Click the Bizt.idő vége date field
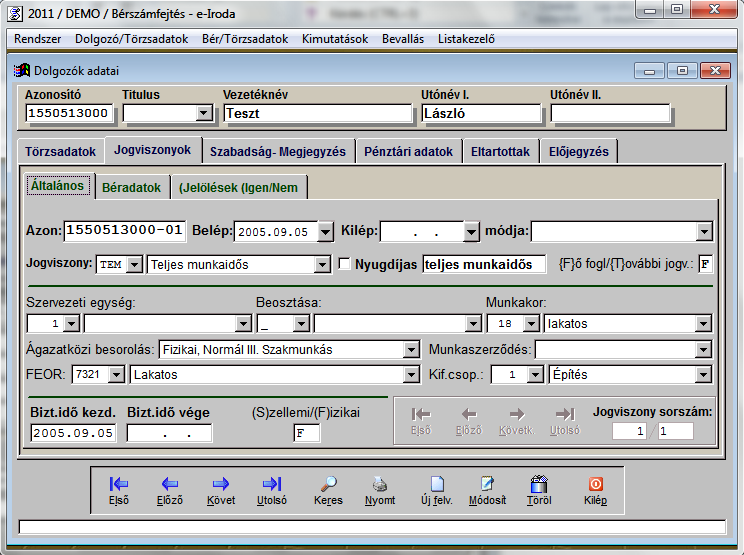 (169, 433)
